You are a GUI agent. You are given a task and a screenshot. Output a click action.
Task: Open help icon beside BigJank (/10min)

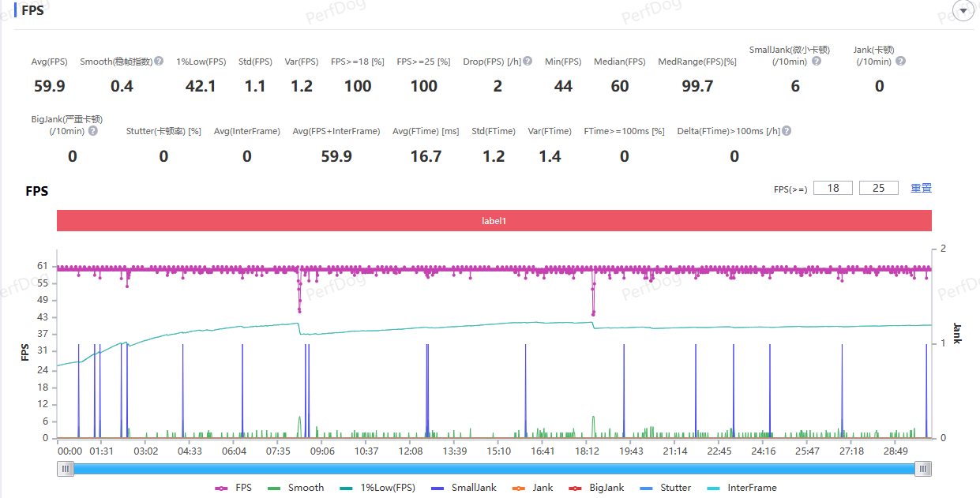[x=93, y=130]
